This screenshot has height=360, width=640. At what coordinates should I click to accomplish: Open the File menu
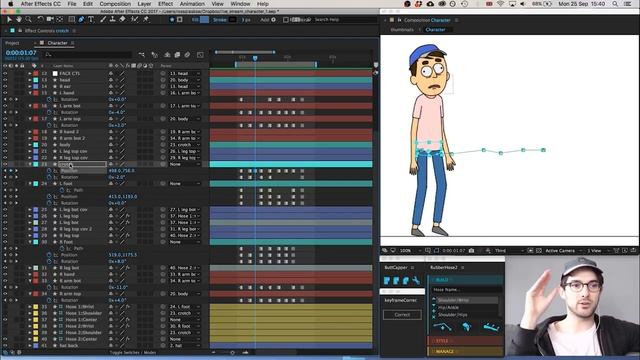[x=72, y=4]
